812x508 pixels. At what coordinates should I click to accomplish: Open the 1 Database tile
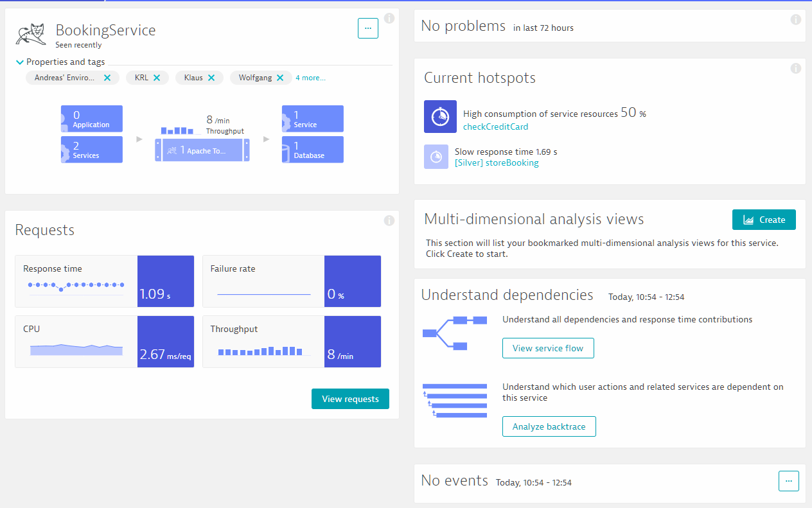(x=313, y=149)
